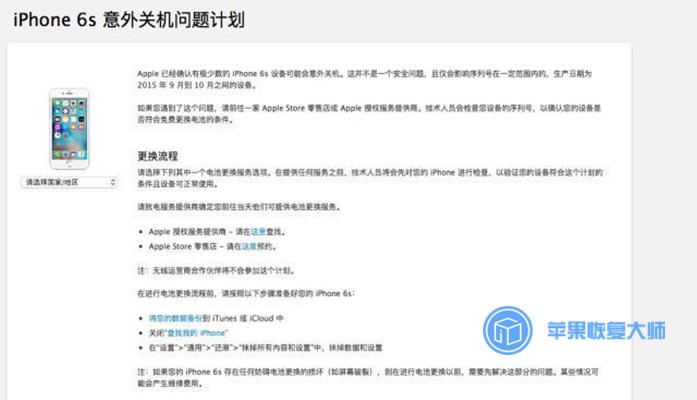Open the 将您的数据备份 link
Image resolution: width=697 pixels, height=400 pixels.
(x=176, y=318)
